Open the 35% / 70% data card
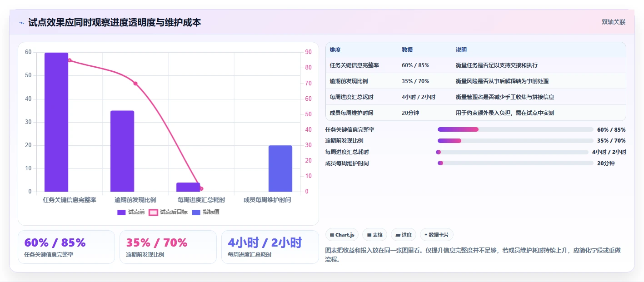This screenshot has height=282, width=644. coord(168,247)
